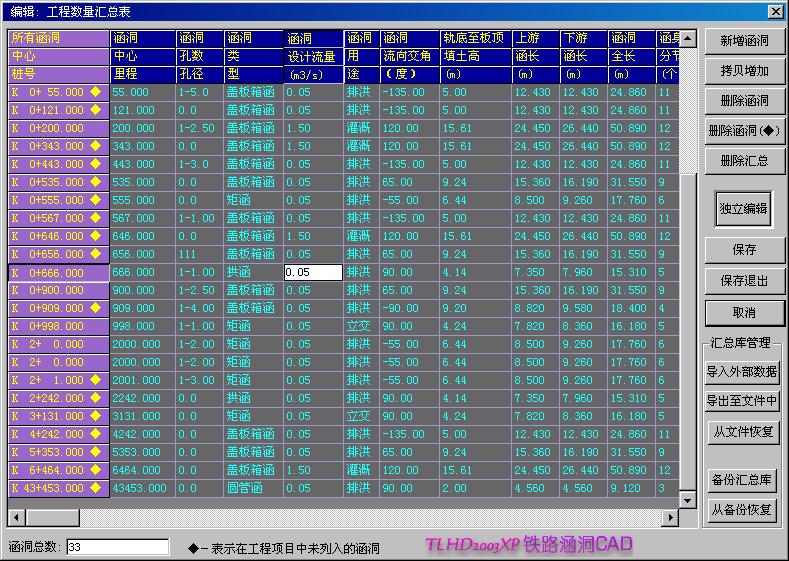Select row header K 0+909.000
This screenshot has height=561, width=789.
pos(59,308)
